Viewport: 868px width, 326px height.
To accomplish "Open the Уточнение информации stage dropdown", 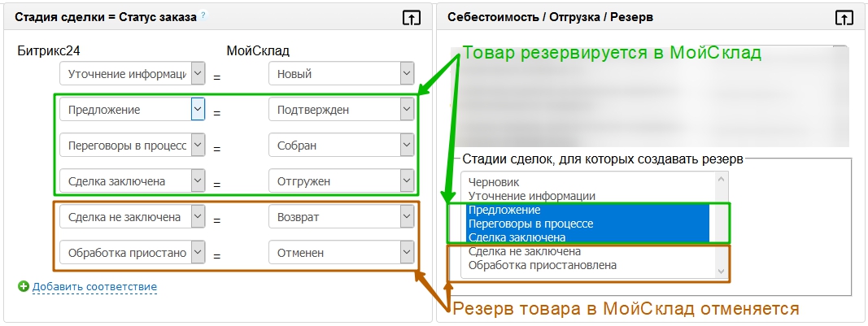I will [133, 74].
